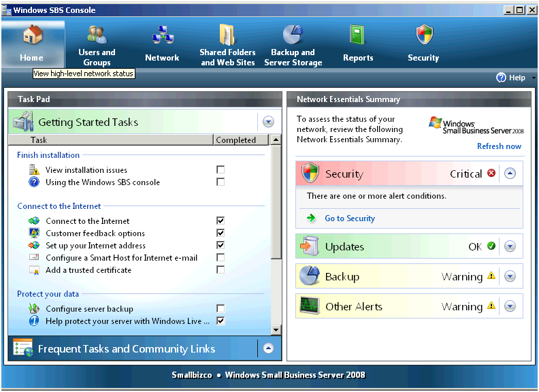Click the Task column header
This screenshot has width=539, height=392.
[111, 140]
